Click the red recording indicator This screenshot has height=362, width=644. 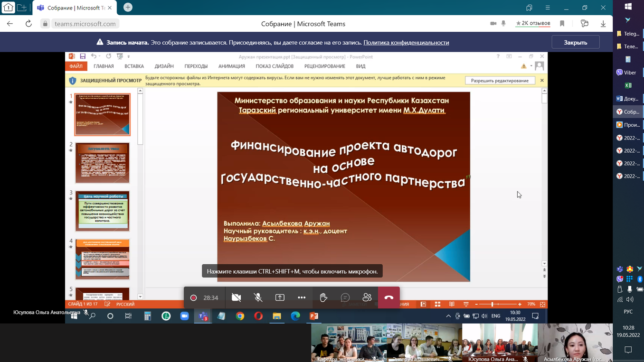click(193, 298)
